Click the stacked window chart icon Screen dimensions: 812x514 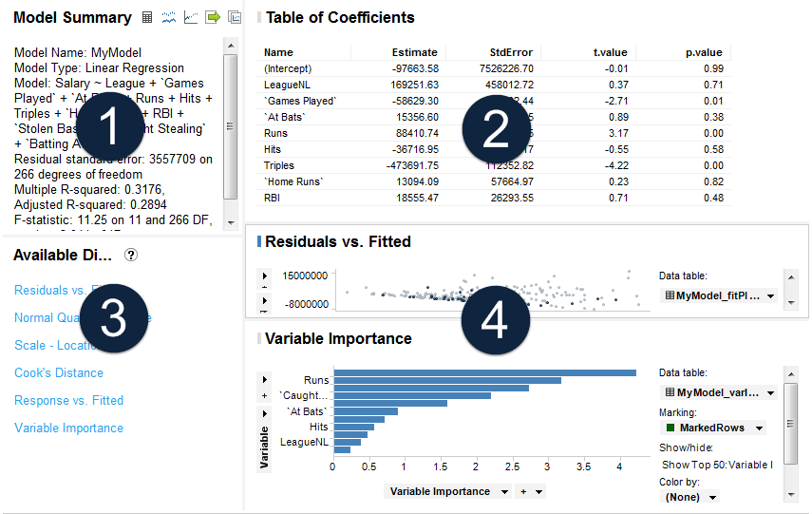click(x=235, y=17)
